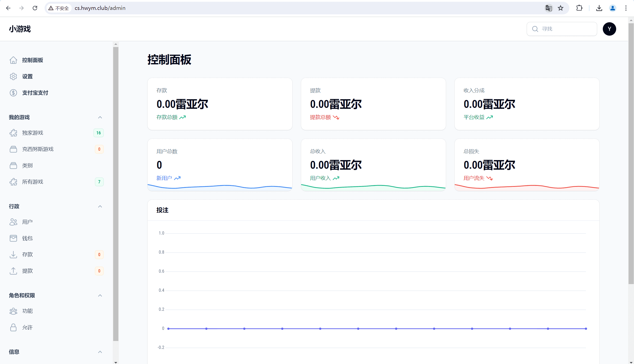This screenshot has height=364, width=634.
Task: Open the 所有游戏 menu item
Action: tap(32, 182)
